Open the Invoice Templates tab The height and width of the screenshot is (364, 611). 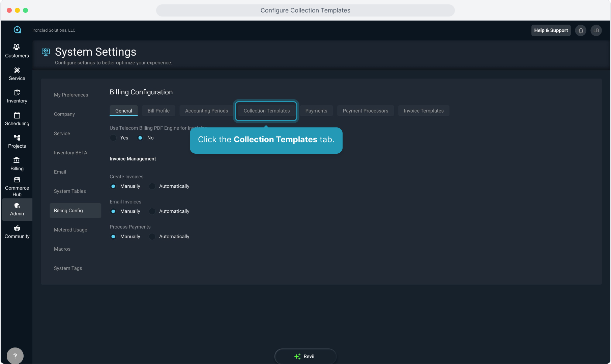(x=424, y=111)
